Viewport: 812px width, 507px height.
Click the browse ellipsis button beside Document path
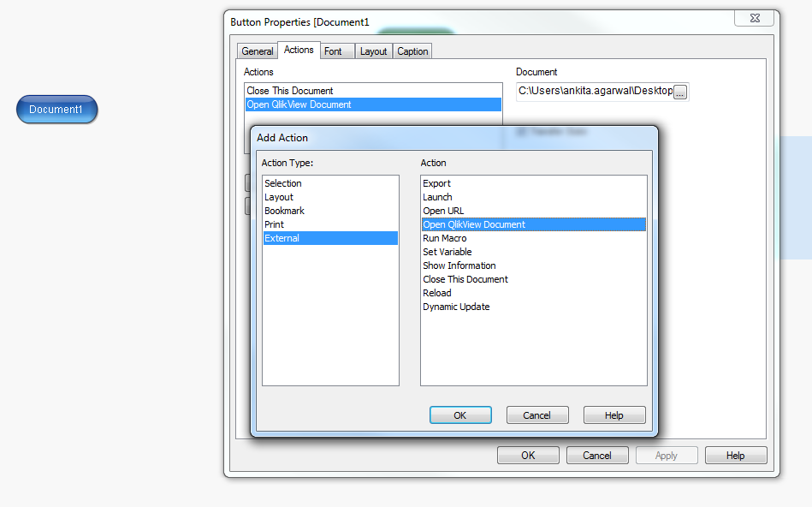coord(680,92)
